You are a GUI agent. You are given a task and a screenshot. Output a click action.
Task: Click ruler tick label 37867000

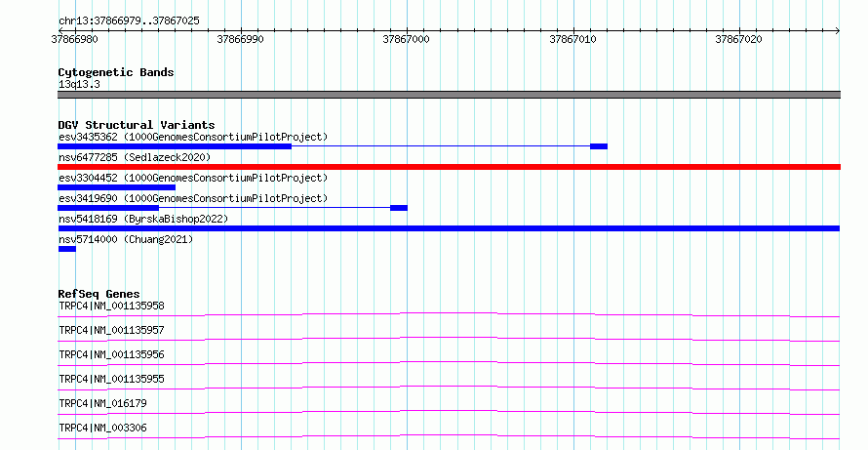coord(407,39)
